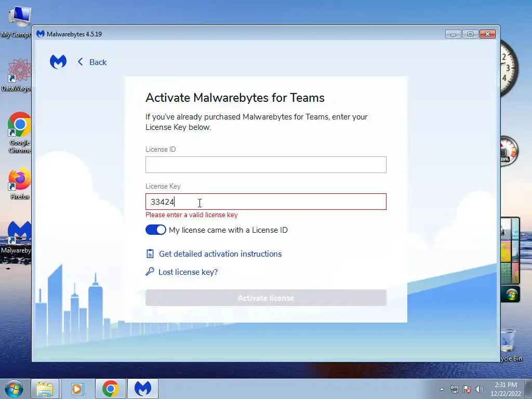This screenshot has width=532, height=399.
Task: Toggle off My license came with License ID
Action: pos(156,230)
